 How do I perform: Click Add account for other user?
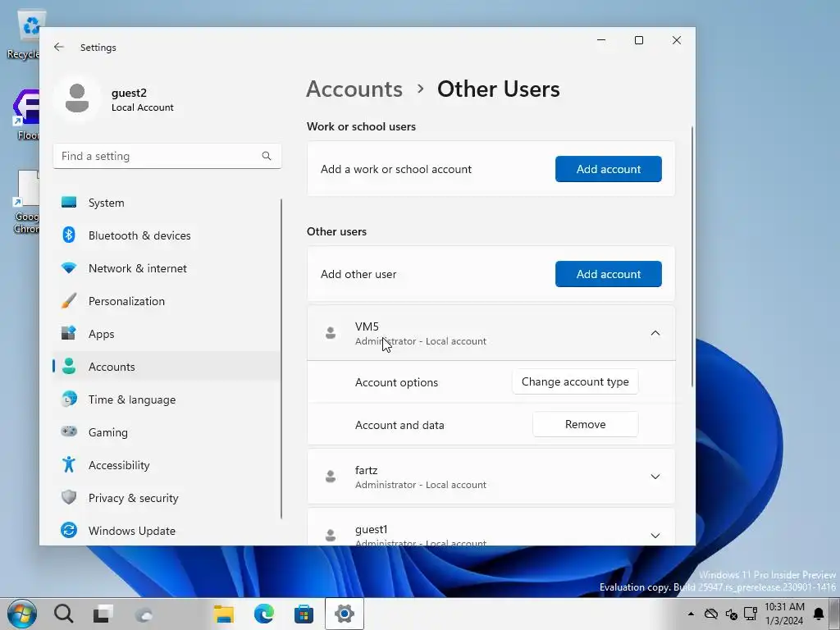pos(608,274)
